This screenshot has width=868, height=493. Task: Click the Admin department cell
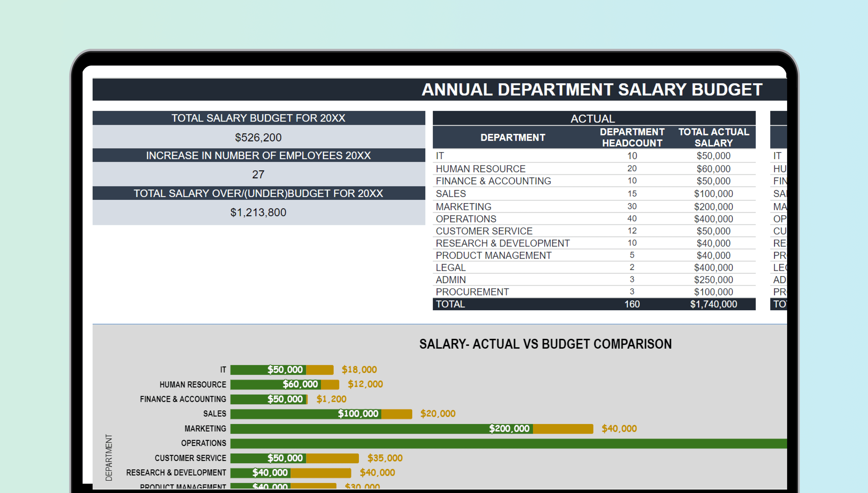pyautogui.click(x=450, y=280)
